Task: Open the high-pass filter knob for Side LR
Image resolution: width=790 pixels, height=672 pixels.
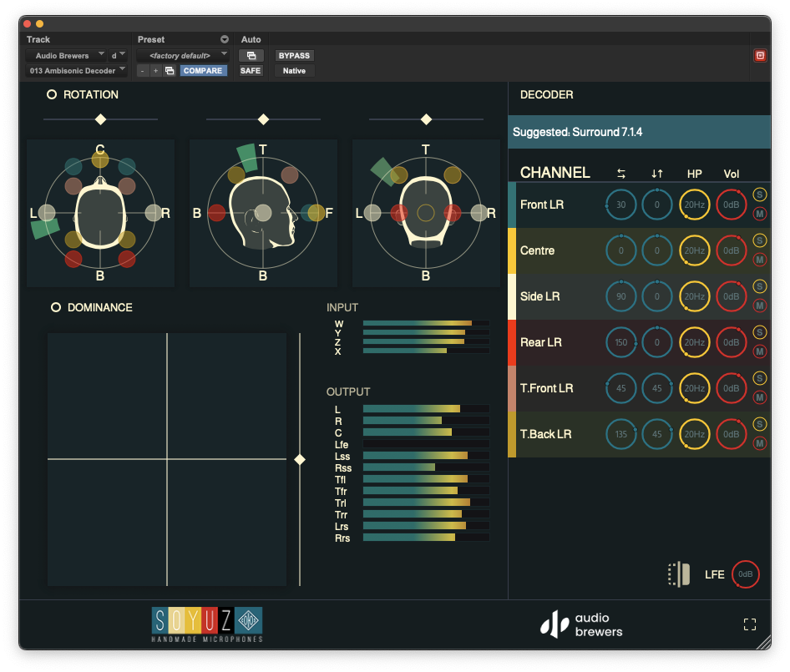Action: coord(694,296)
